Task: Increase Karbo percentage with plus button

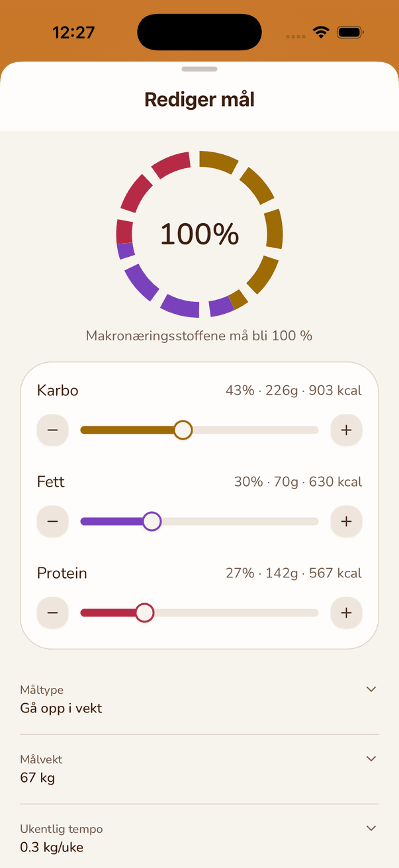Action: point(346,430)
